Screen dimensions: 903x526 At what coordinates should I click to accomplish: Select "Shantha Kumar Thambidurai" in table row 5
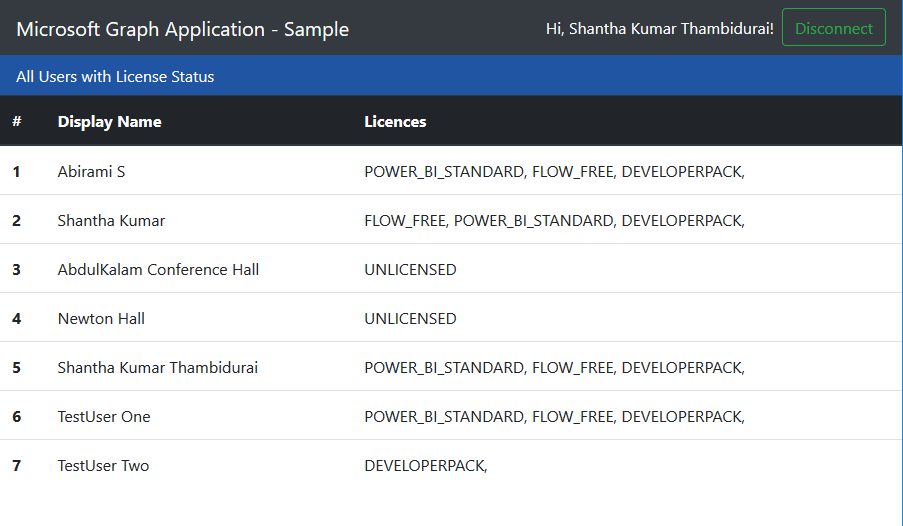coord(158,367)
